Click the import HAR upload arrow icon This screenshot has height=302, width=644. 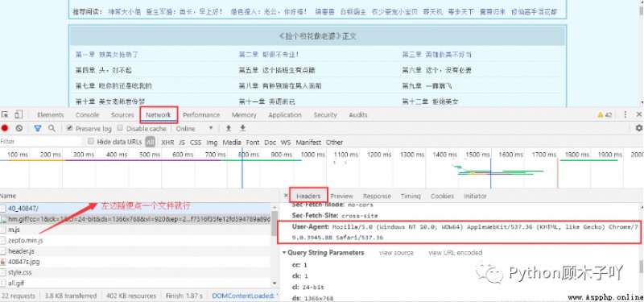click(x=229, y=128)
